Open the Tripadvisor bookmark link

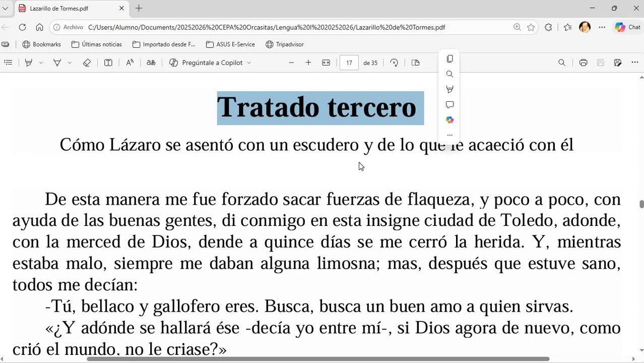[x=285, y=44]
